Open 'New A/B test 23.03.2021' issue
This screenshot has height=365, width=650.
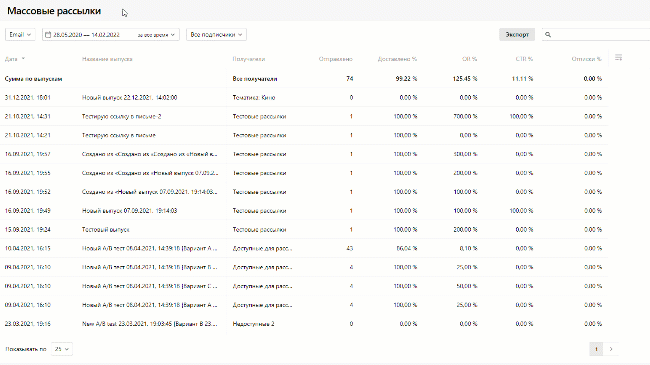(150, 324)
